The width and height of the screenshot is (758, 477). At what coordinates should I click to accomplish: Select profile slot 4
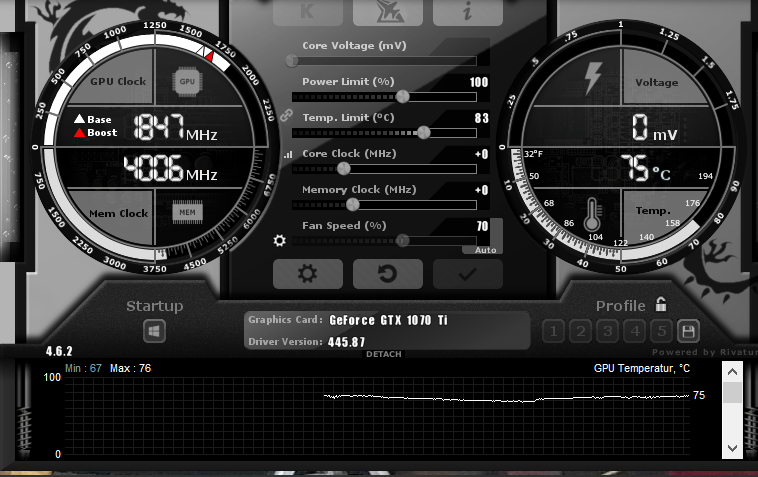click(635, 332)
